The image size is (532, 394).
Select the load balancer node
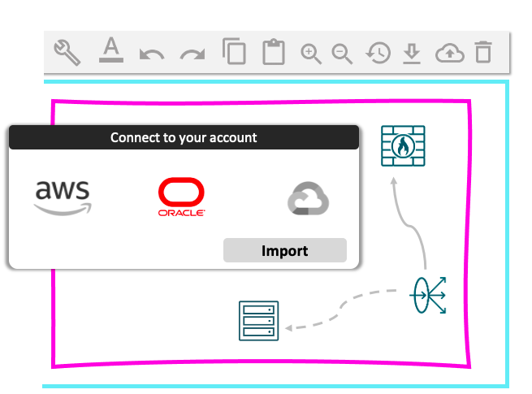point(428,295)
